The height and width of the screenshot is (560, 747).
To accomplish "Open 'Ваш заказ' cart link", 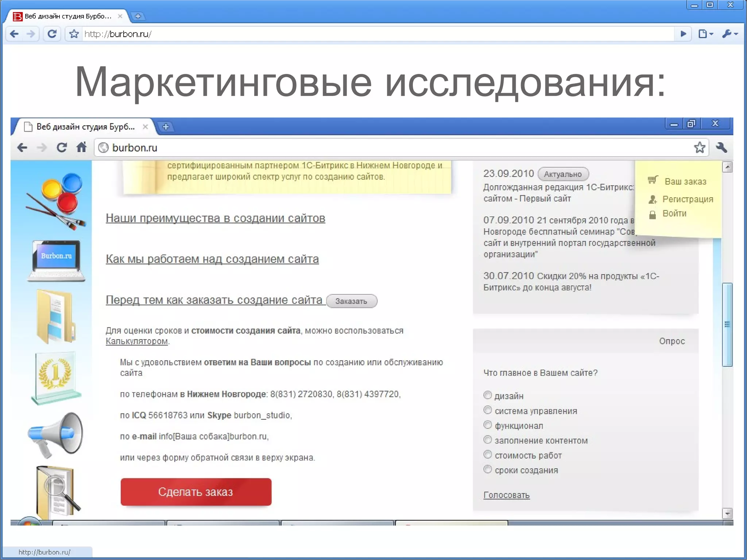I will 685,181.
